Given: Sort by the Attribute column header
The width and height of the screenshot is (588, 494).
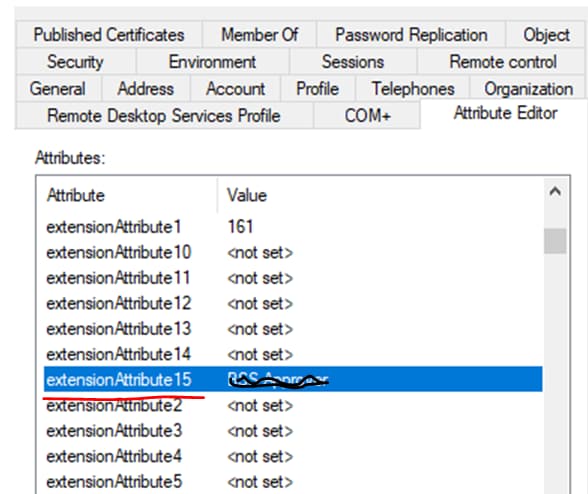Looking at the screenshot, I should (x=127, y=195).
